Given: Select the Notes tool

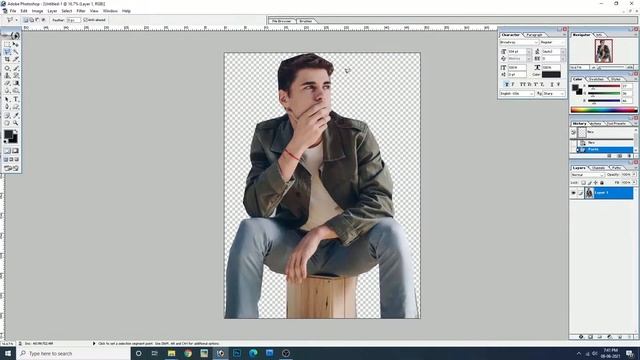Looking at the screenshot, I should click(x=7, y=115).
